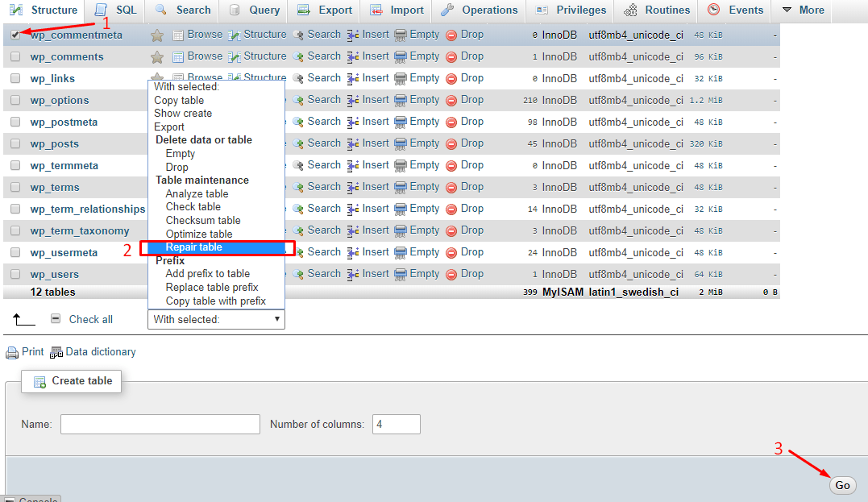Click the SQL tab icon
868x502 pixels.
(101, 10)
